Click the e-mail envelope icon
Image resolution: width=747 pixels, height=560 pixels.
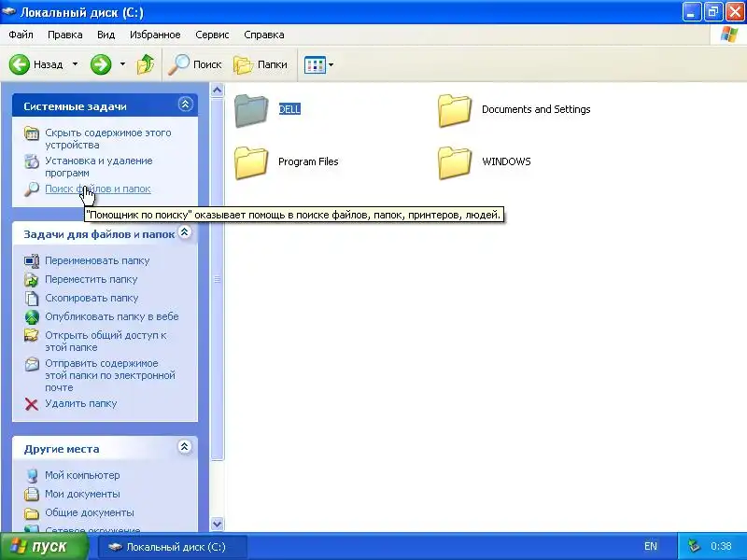click(x=32, y=364)
